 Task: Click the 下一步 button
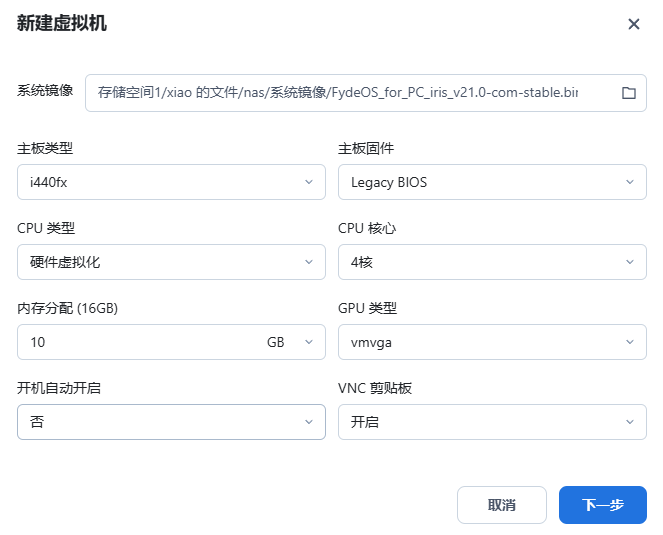coord(603,505)
